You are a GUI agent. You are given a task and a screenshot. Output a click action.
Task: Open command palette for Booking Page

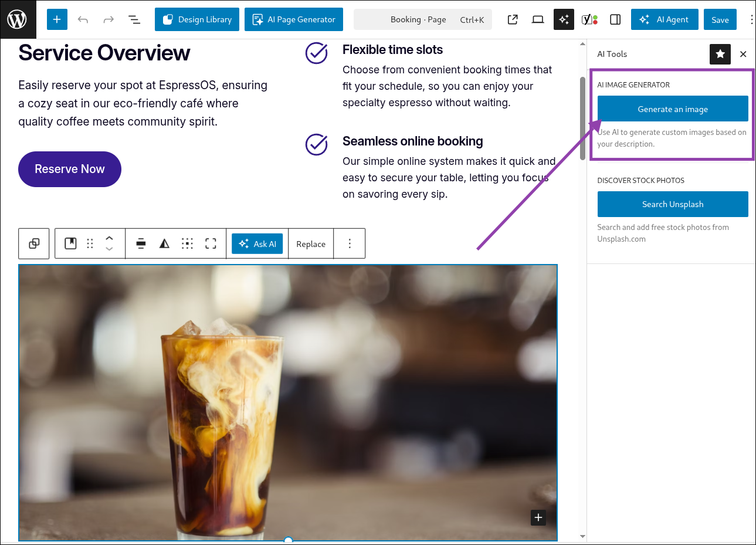pos(423,19)
